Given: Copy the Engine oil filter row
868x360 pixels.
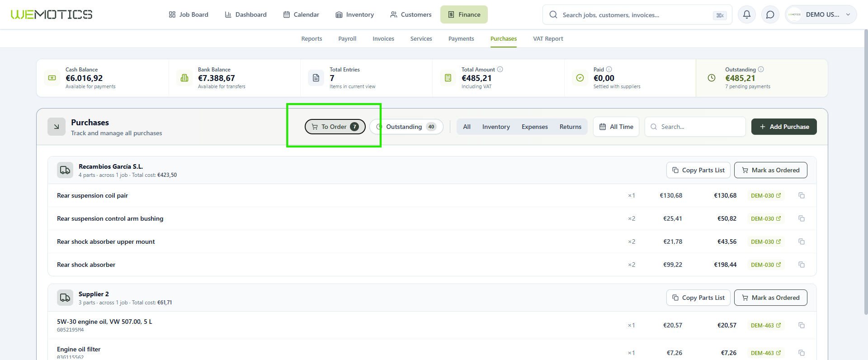Looking at the screenshot, I should [x=802, y=353].
